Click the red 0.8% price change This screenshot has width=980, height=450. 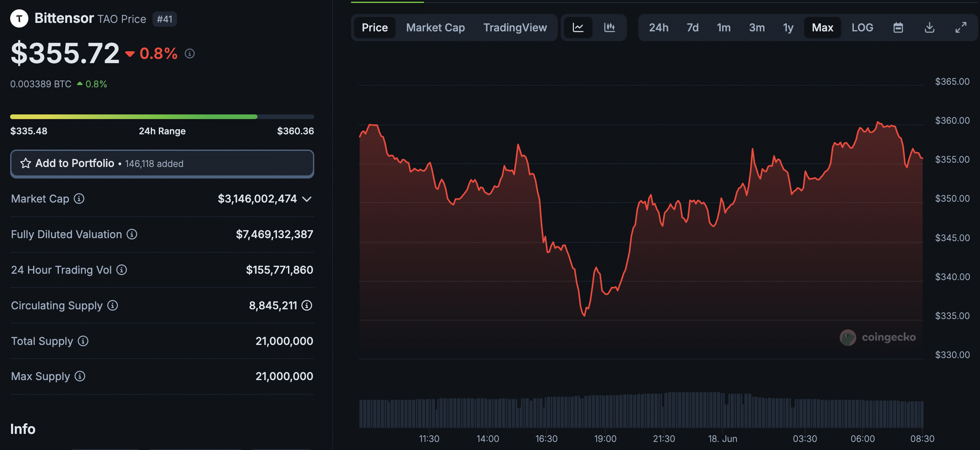click(x=158, y=53)
